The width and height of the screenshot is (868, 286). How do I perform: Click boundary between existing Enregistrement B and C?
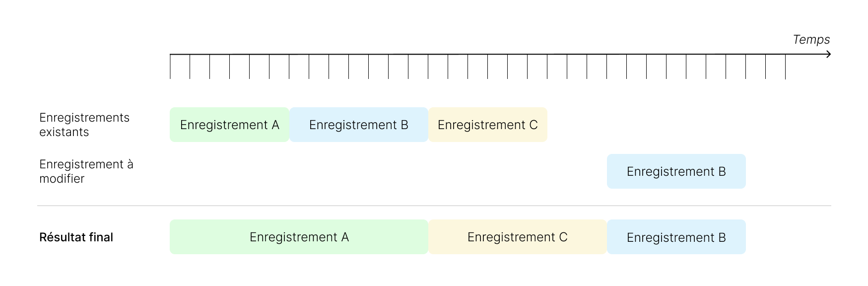[x=428, y=125]
